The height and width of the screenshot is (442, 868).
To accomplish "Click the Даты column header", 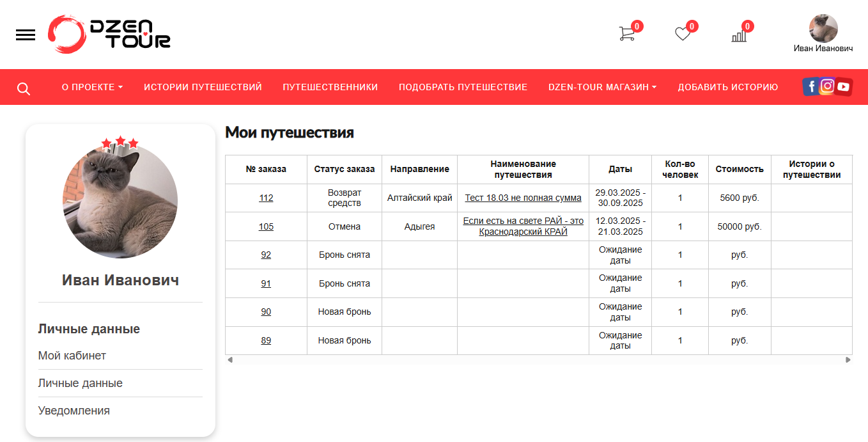I will click(620, 170).
